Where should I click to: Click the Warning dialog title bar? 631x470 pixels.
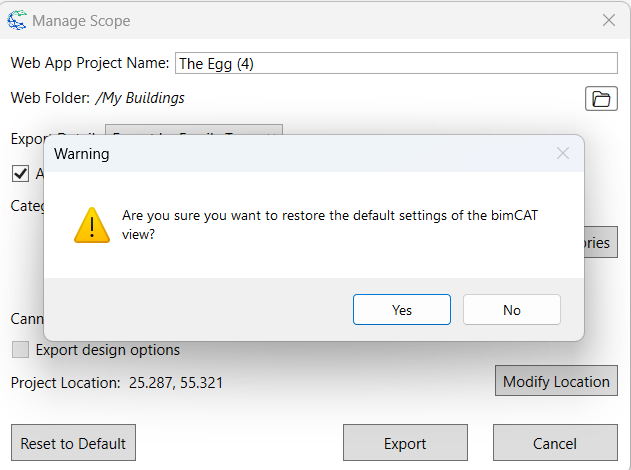click(x=300, y=154)
